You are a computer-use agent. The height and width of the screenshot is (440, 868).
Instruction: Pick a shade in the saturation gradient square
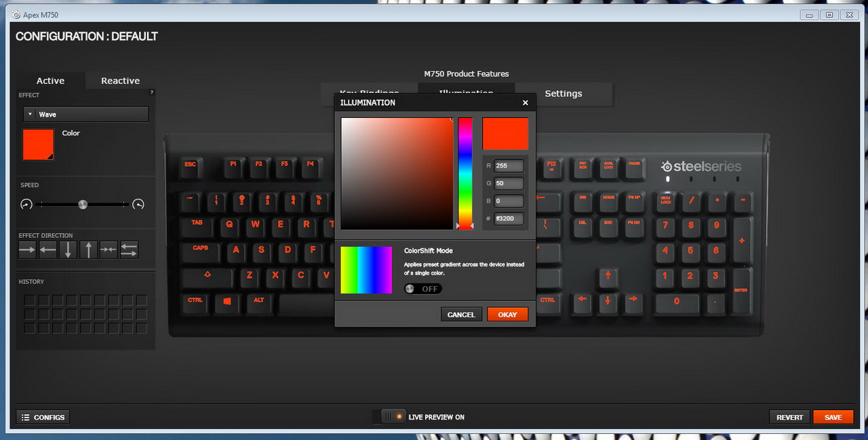(x=397, y=174)
